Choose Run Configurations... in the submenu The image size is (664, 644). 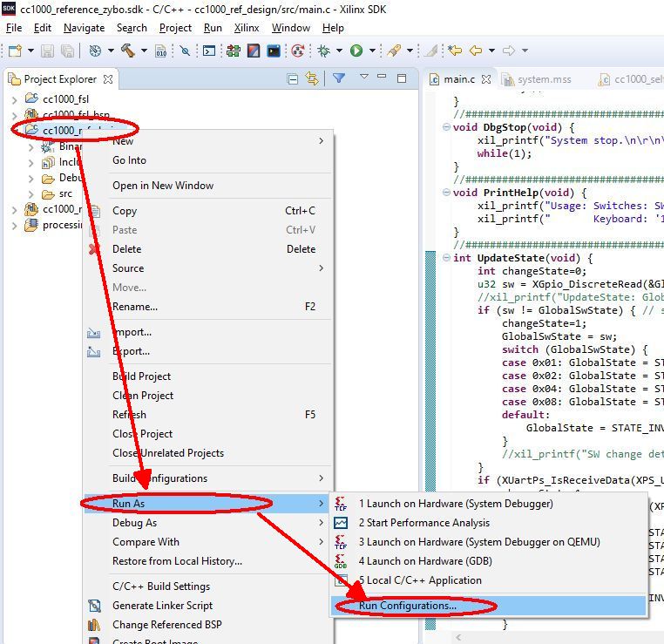pyautogui.click(x=489, y=606)
